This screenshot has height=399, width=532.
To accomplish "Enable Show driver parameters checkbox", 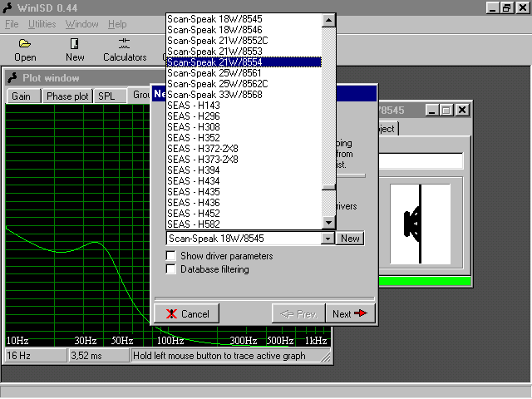I will pyautogui.click(x=171, y=255).
